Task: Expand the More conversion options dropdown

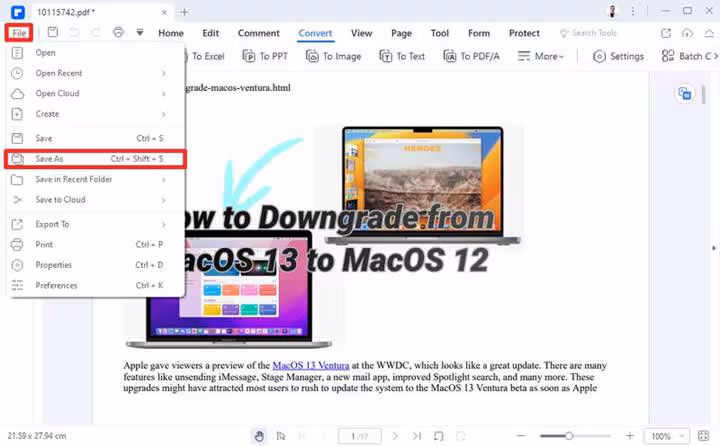Action: 540,56
